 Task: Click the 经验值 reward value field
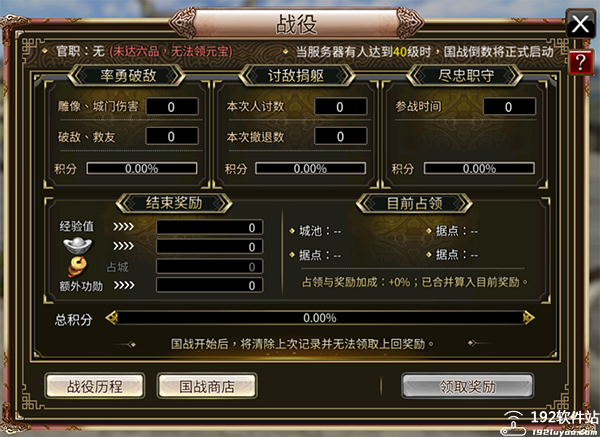click(210, 227)
